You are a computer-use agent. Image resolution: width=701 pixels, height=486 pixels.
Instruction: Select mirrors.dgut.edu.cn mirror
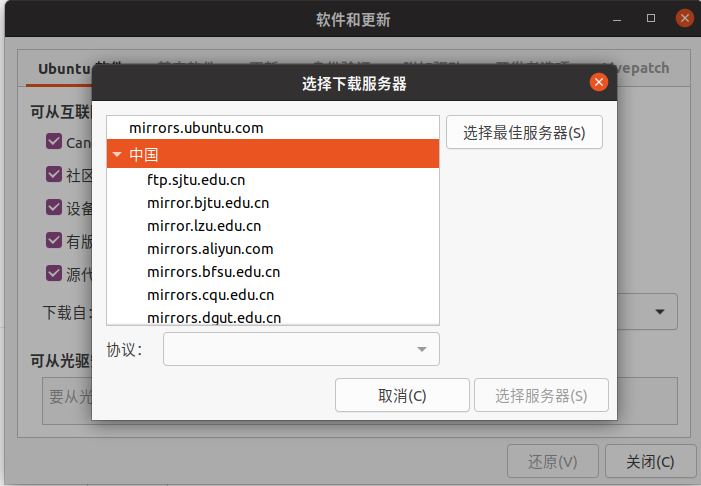273,316
